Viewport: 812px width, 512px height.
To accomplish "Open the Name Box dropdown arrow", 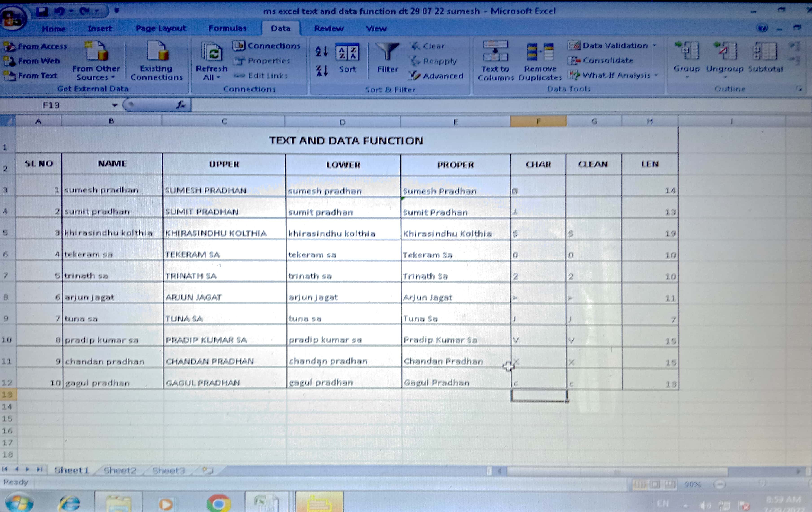I will [x=115, y=105].
